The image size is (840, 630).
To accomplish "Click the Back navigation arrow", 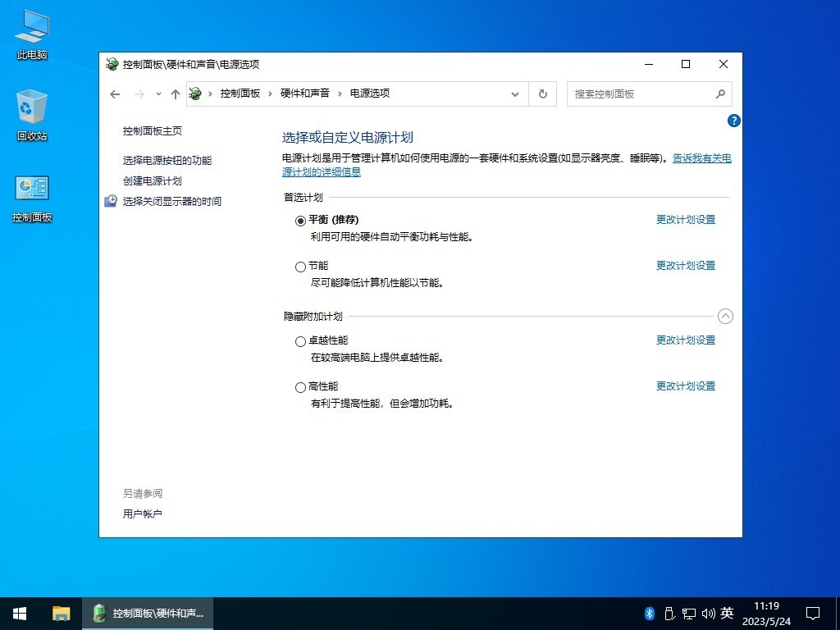I will pos(115,94).
